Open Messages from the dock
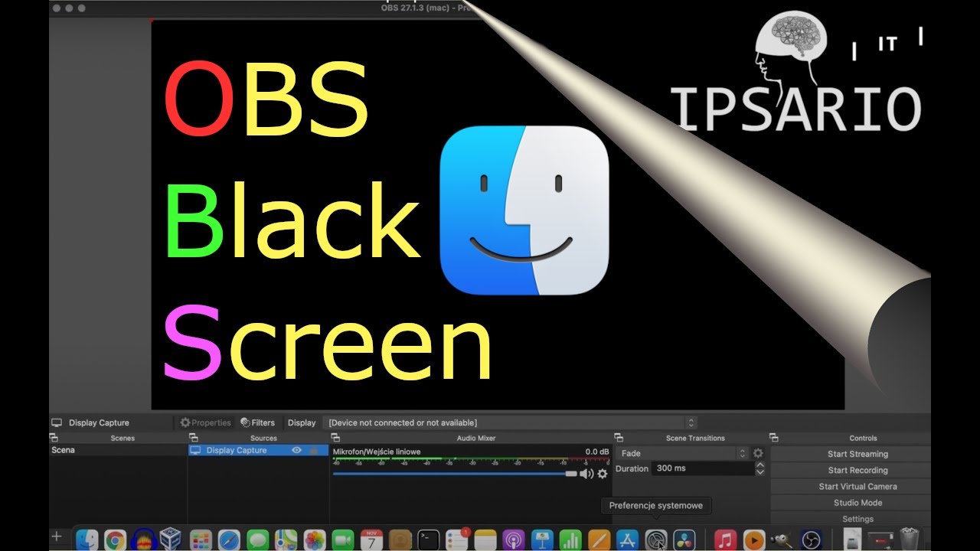 pyautogui.click(x=258, y=540)
